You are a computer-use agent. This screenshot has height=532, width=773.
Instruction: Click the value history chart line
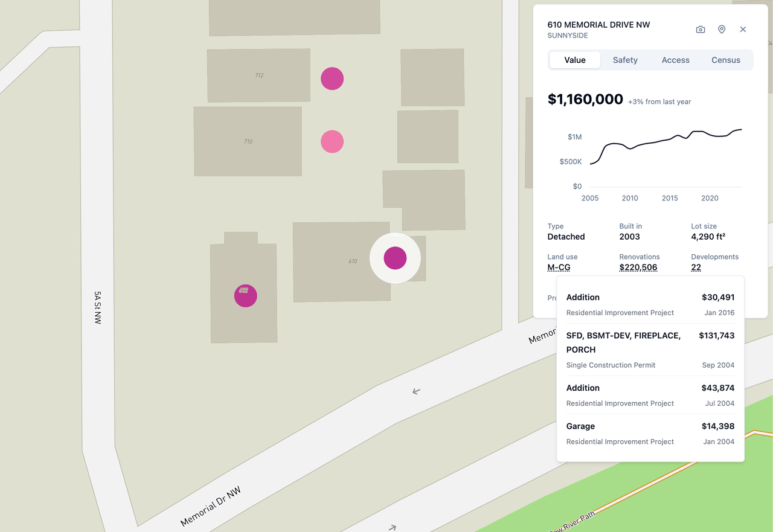[x=664, y=142]
